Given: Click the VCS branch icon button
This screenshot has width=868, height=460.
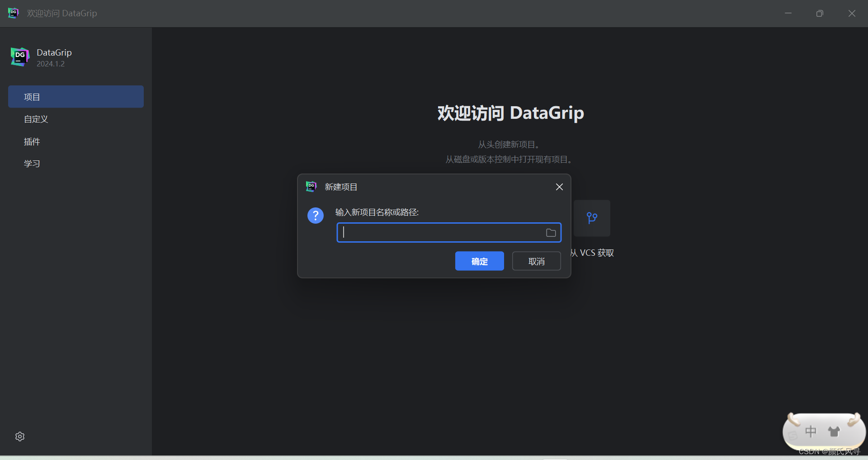Looking at the screenshot, I should click(592, 218).
